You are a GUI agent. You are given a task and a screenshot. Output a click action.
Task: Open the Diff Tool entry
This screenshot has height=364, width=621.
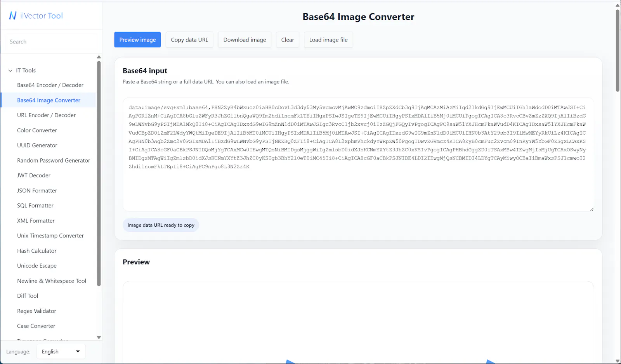pos(28,296)
